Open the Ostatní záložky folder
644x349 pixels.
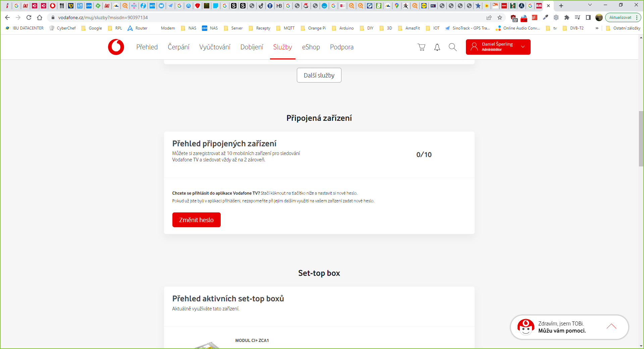(x=623, y=28)
